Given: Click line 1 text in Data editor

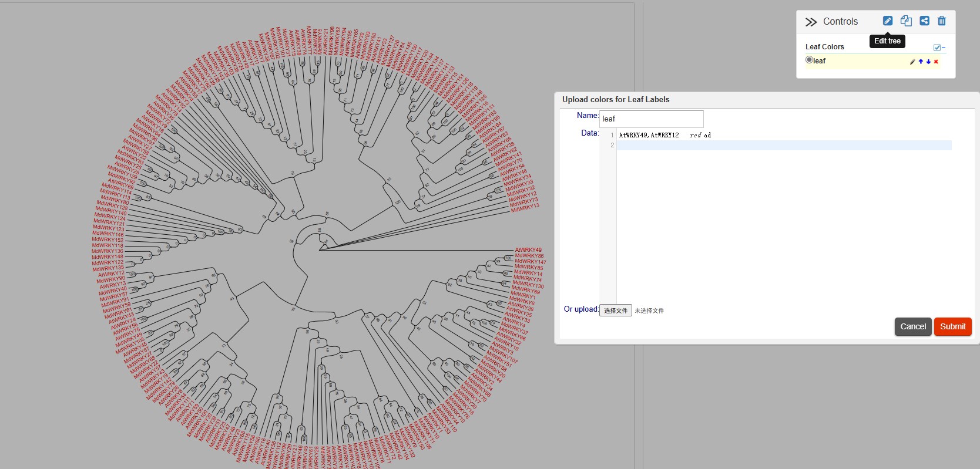Looking at the screenshot, I should coord(664,135).
